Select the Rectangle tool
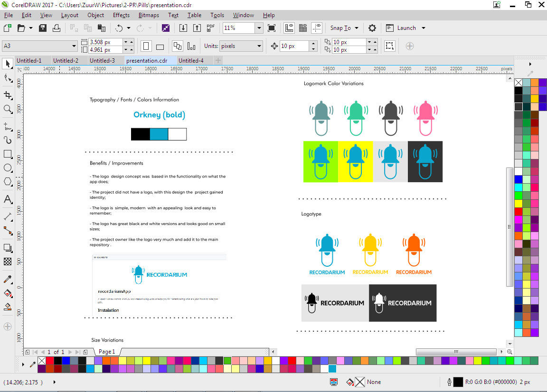547x392 pixels. click(8, 154)
